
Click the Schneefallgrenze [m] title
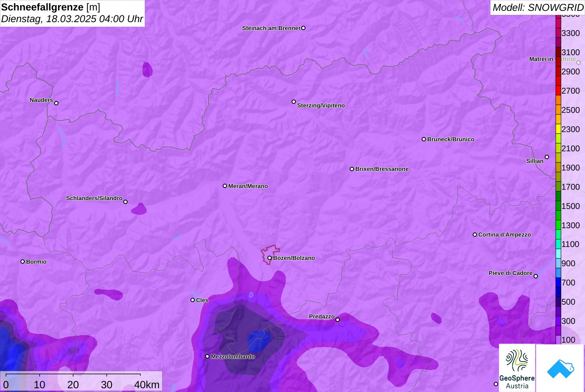[x=51, y=7]
